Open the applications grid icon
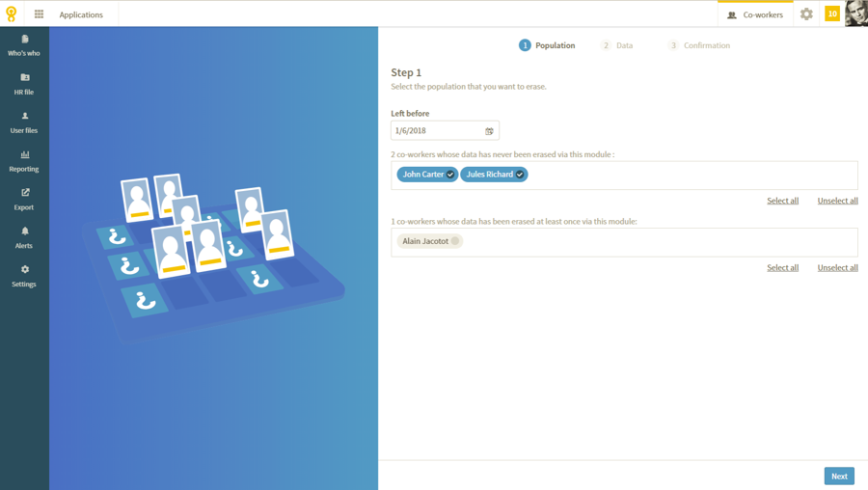The height and width of the screenshot is (490, 868). point(39,14)
